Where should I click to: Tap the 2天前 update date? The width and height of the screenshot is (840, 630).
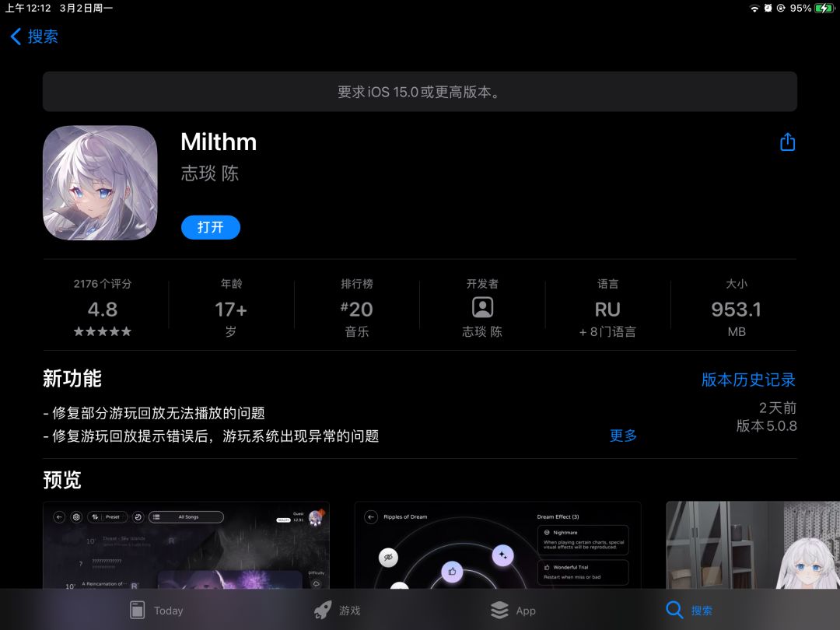point(777,408)
